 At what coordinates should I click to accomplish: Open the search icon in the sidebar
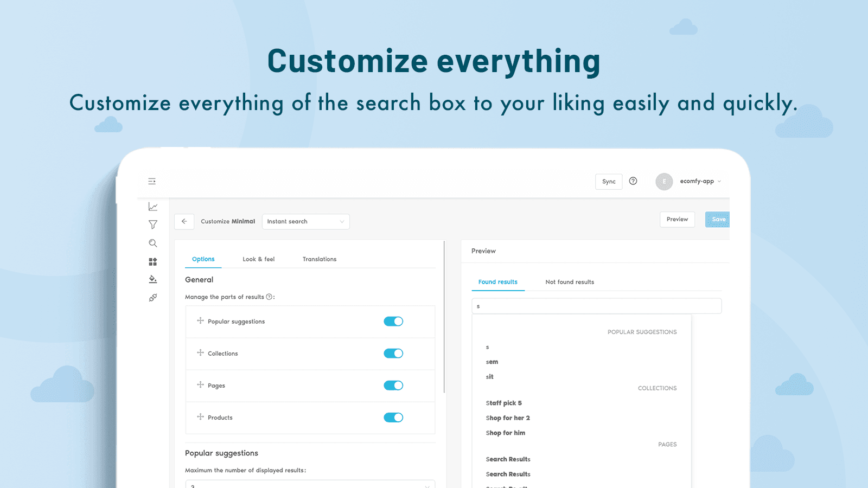152,243
